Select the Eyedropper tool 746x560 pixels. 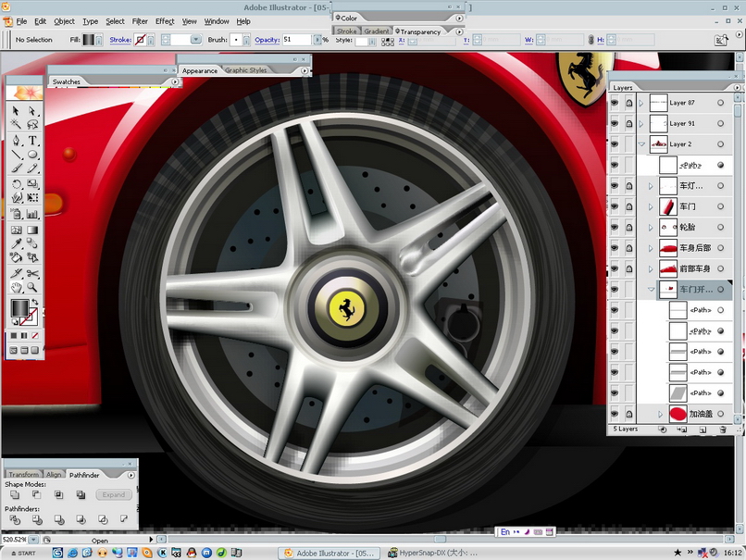[x=16, y=244]
